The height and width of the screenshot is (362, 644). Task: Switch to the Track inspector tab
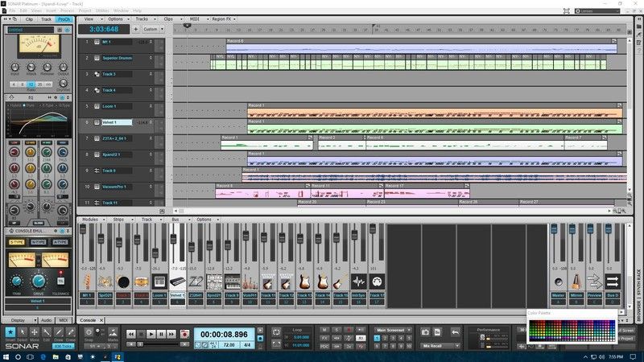click(x=46, y=19)
